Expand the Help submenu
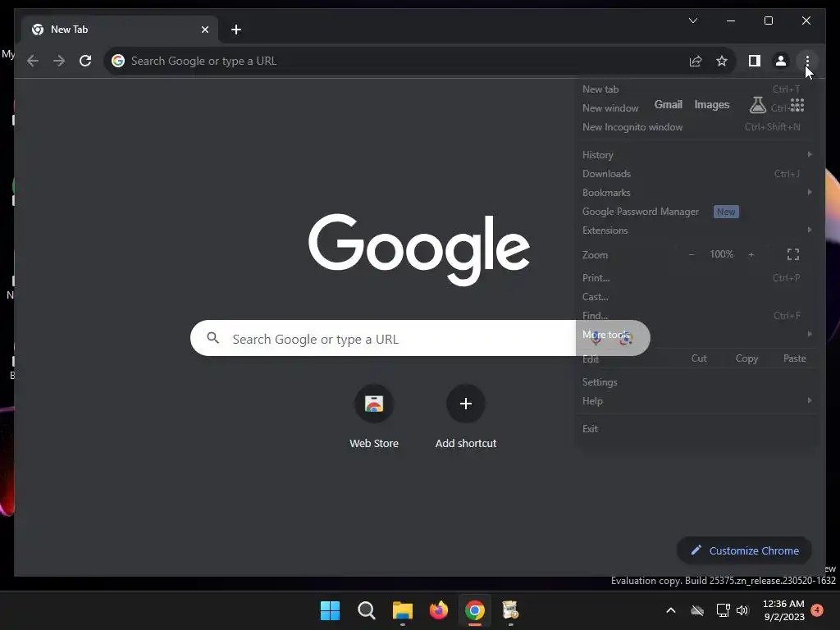Viewport: 840px width, 630px height. click(696, 400)
